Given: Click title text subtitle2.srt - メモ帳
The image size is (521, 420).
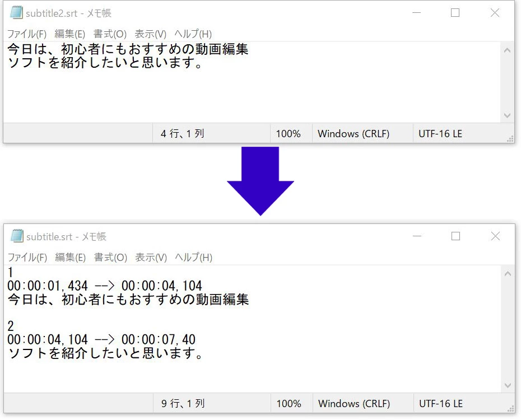Looking at the screenshot, I should tap(68, 13).
